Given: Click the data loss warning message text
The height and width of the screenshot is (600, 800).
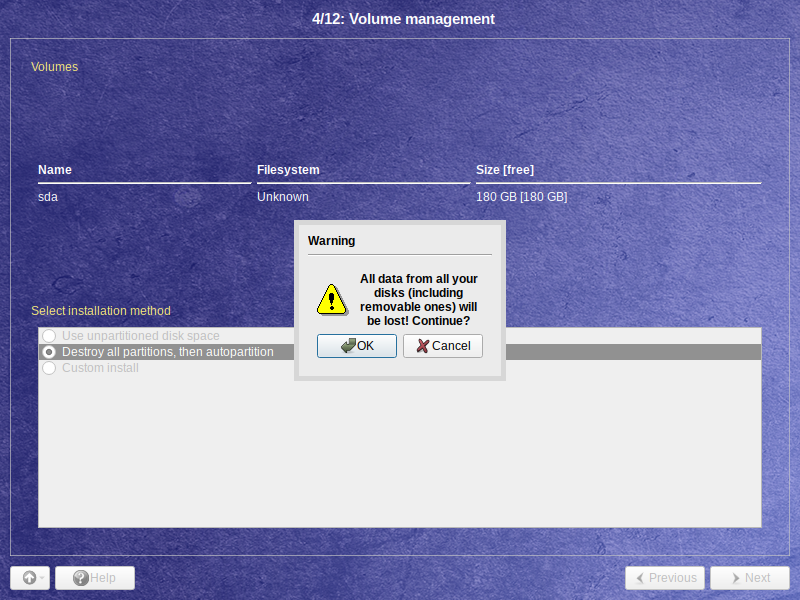Looking at the screenshot, I should 418,300.
